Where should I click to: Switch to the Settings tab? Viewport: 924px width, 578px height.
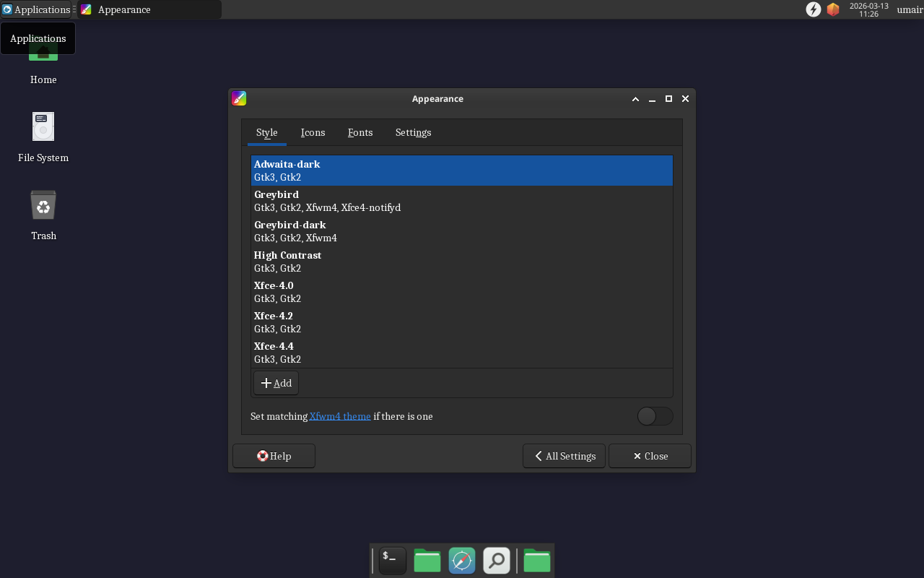413,132
